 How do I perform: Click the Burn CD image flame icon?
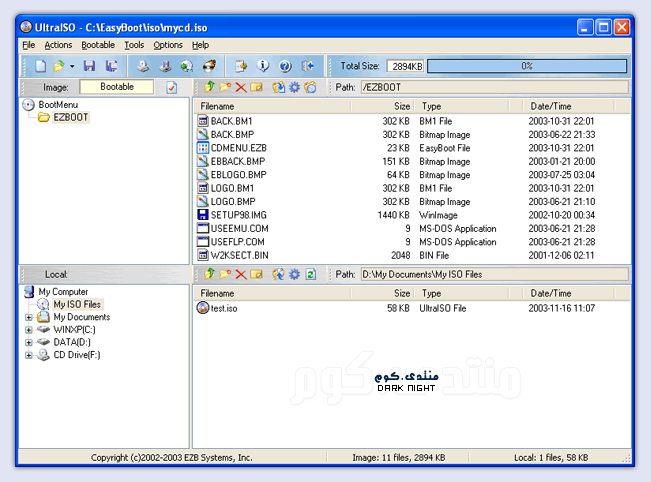coord(209,66)
